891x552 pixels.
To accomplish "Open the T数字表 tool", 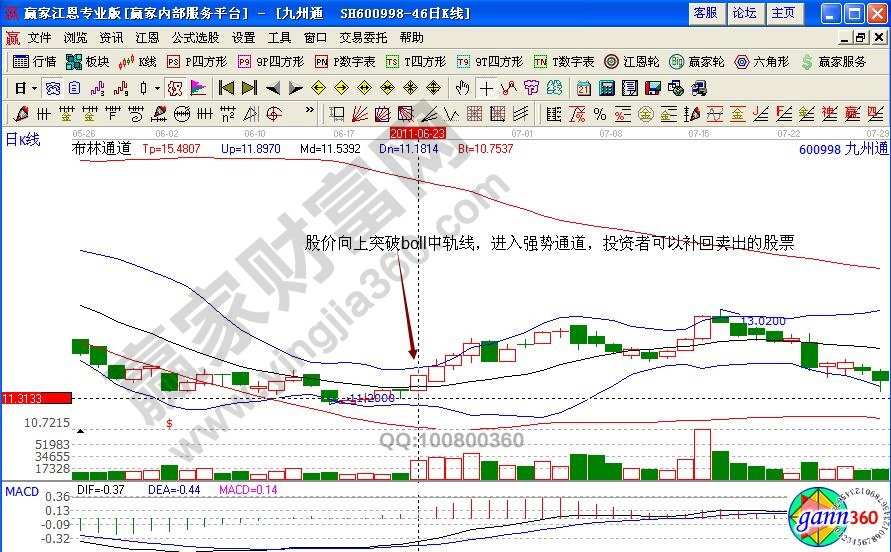I will 564,61.
